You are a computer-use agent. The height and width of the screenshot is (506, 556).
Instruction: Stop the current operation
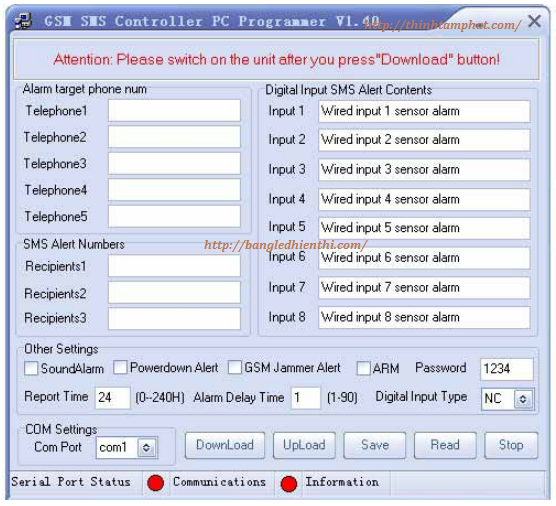click(511, 445)
